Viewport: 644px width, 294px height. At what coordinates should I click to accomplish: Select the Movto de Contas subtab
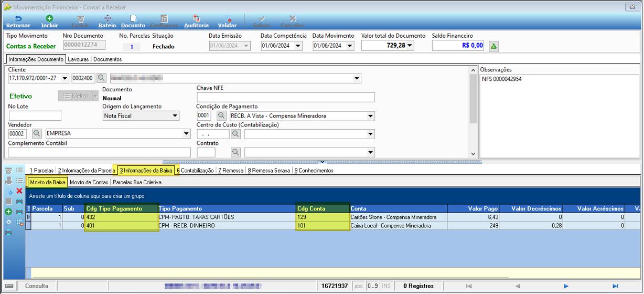(x=89, y=182)
